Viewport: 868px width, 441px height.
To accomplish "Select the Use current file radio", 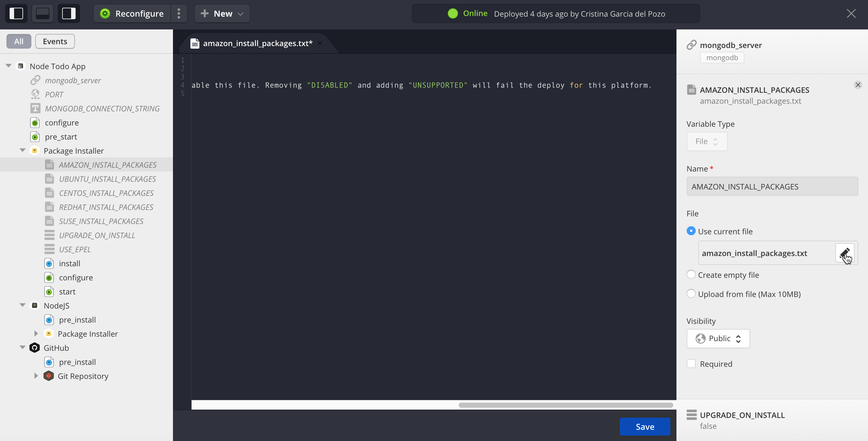I will click(691, 231).
